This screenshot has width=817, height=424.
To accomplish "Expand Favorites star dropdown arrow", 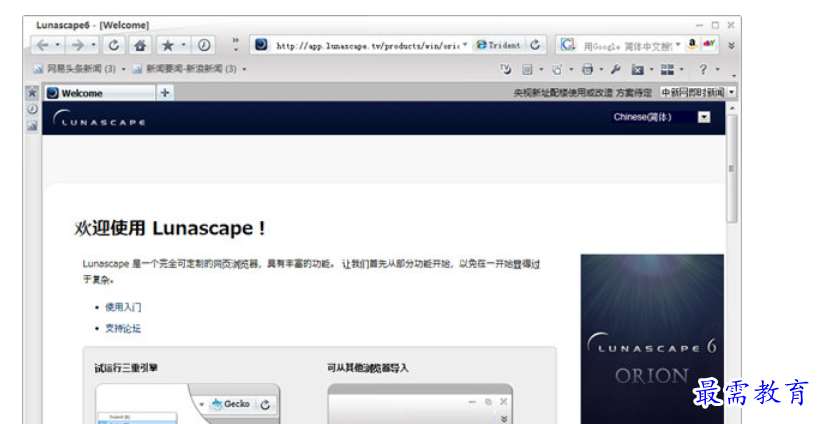I will coord(183,45).
